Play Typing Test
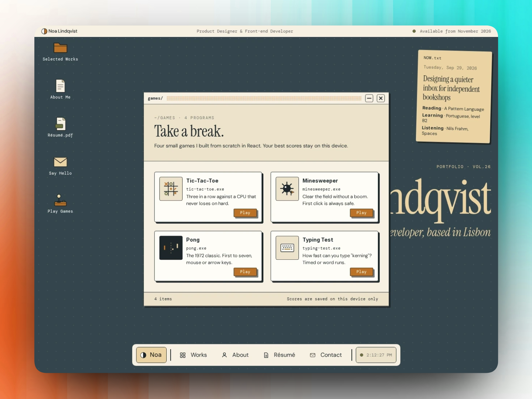 (362, 272)
